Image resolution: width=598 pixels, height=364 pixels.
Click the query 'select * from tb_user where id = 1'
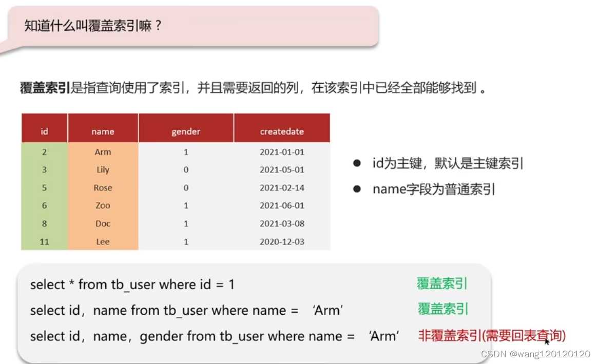[132, 284]
